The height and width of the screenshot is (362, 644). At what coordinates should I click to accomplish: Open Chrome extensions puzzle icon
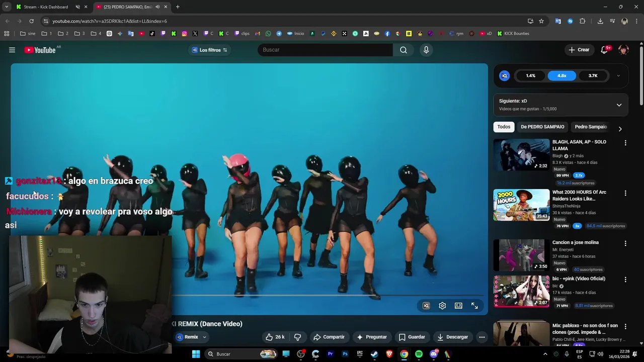pyautogui.click(x=583, y=21)
